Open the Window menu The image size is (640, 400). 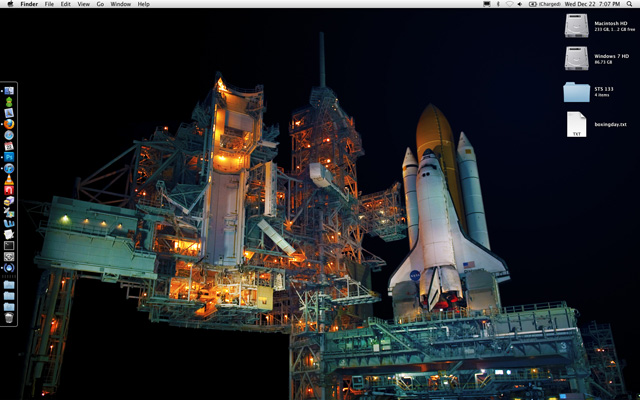(120, 4)
